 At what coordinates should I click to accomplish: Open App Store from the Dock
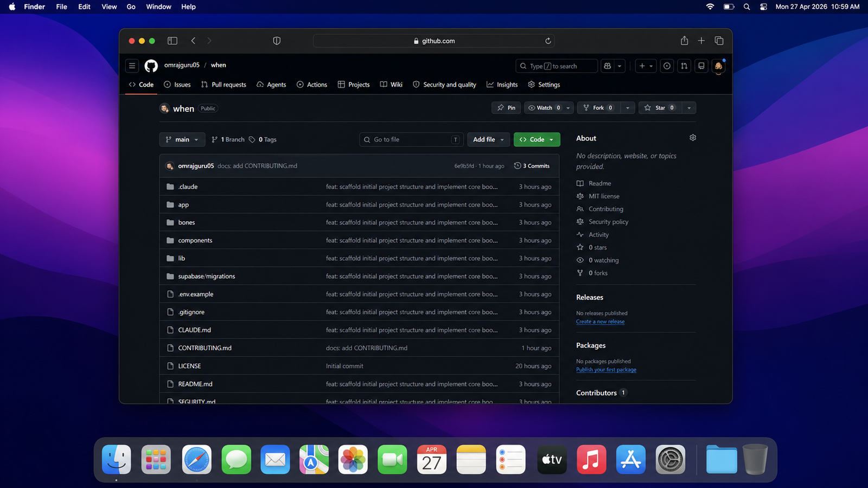pos(631,460)
